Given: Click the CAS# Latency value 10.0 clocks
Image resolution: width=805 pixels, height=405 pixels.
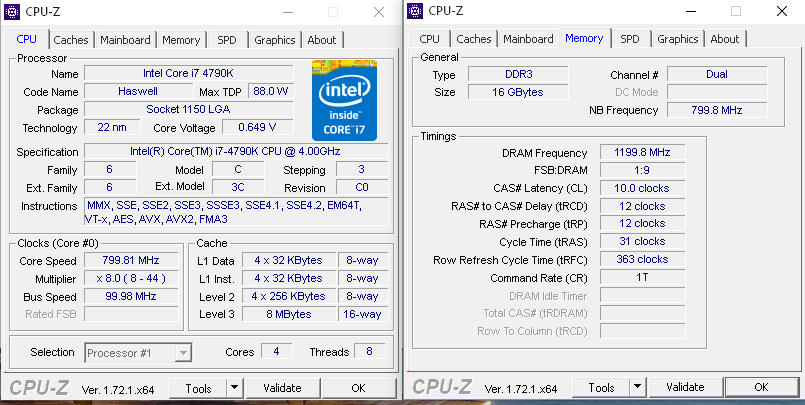Looking at the screenshot, I should point(642,188).
